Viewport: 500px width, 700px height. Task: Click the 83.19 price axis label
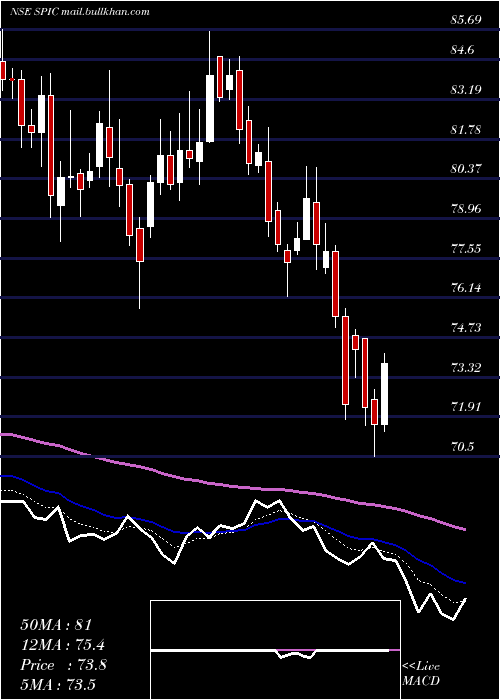click(x=467, y=90)
